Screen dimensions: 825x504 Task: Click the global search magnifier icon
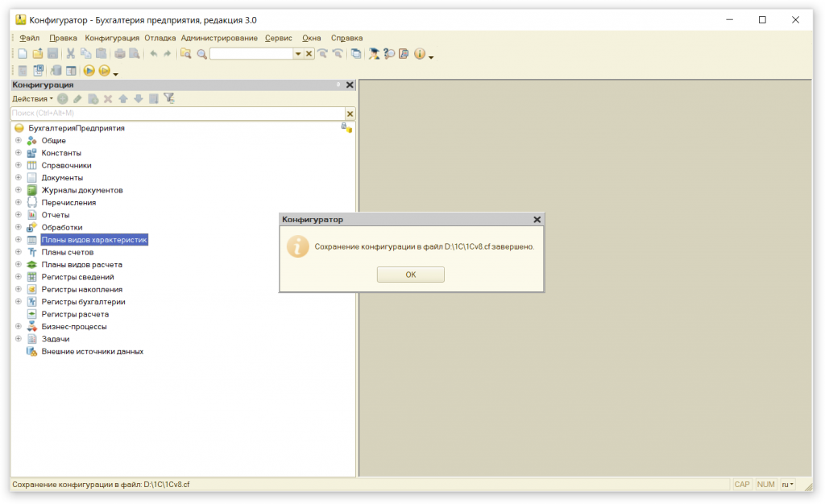point(201,54)
